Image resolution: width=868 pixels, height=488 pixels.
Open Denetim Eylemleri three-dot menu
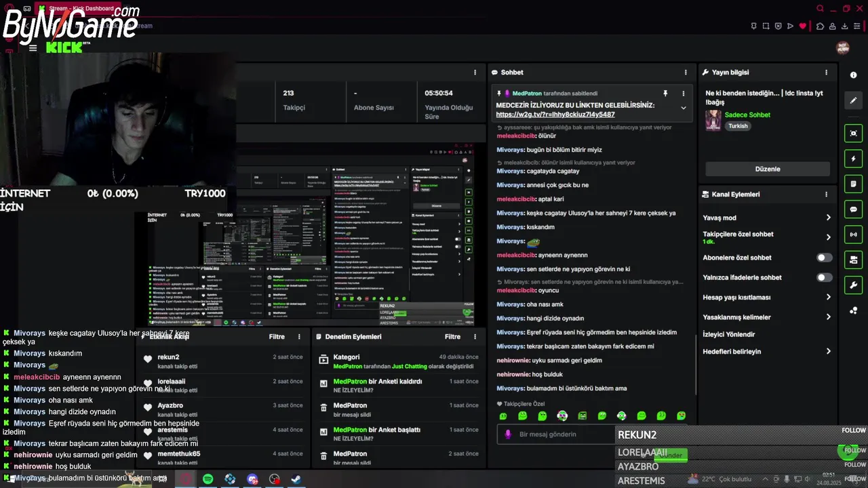[475, 336]
